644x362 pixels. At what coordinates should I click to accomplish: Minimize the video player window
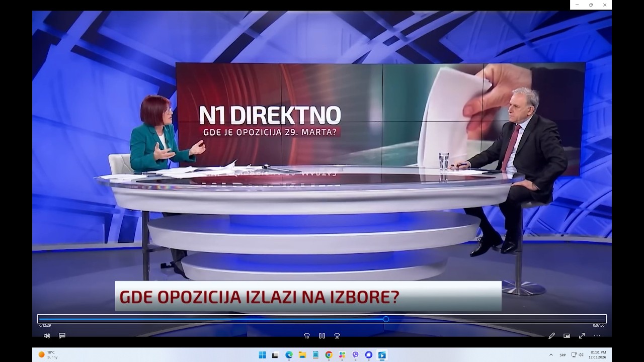click(x=577, y=5)
